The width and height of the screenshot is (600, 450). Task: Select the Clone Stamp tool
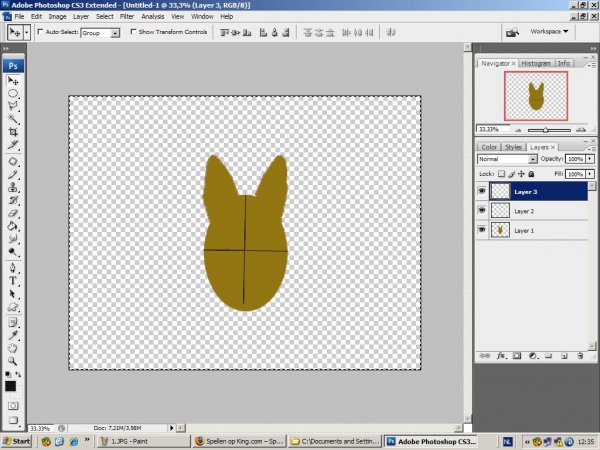click(13, 187)
